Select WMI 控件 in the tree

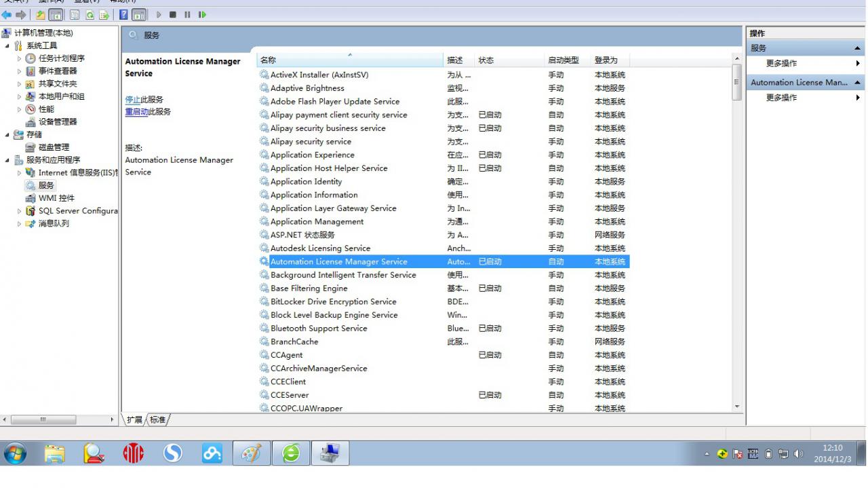click(56, 198)
